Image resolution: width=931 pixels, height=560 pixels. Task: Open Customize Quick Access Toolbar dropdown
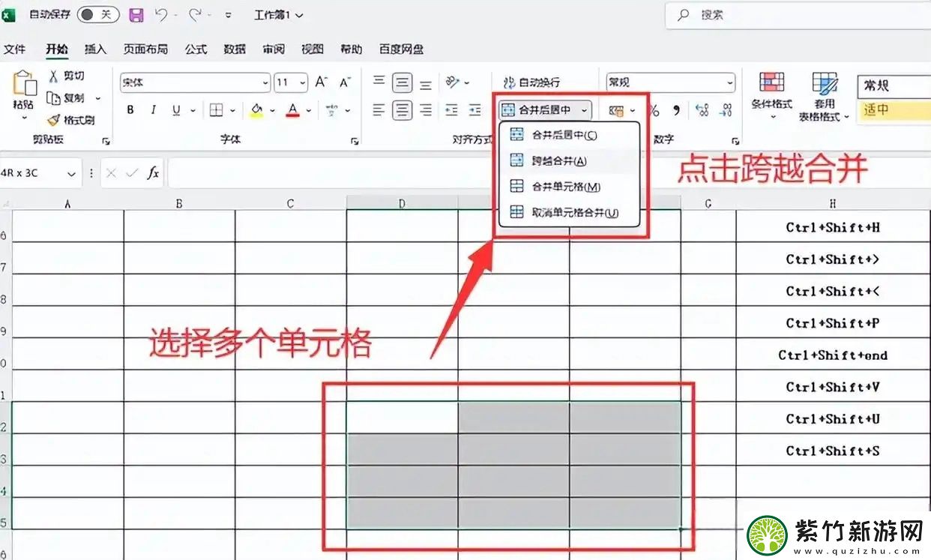click(228, 15)
